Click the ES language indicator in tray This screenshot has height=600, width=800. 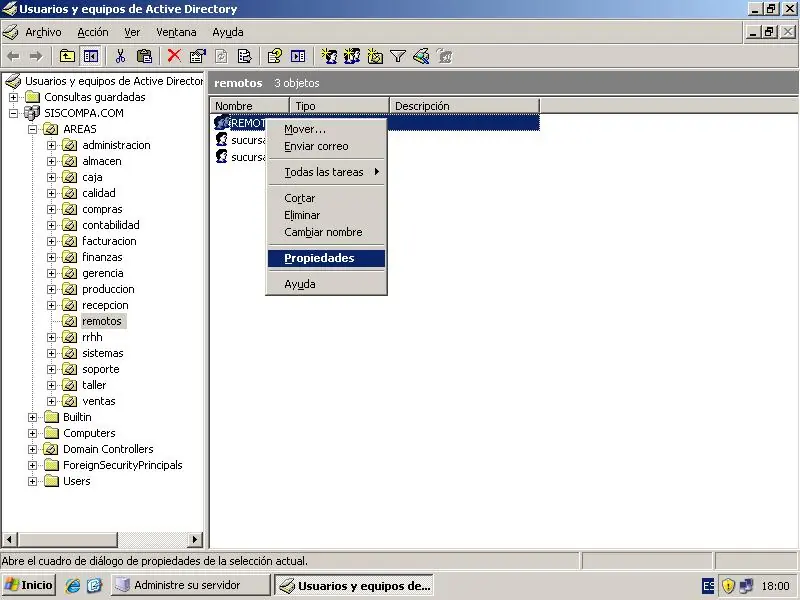708,586
